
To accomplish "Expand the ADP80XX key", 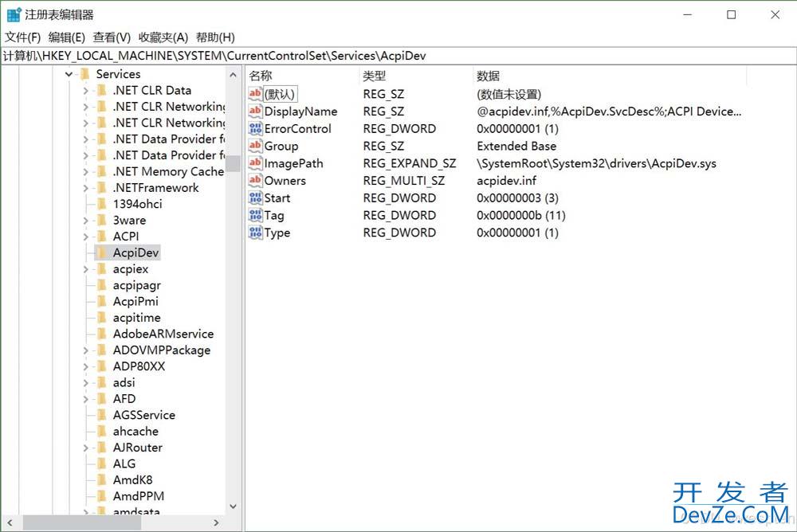I will click(x=85, y=367).
